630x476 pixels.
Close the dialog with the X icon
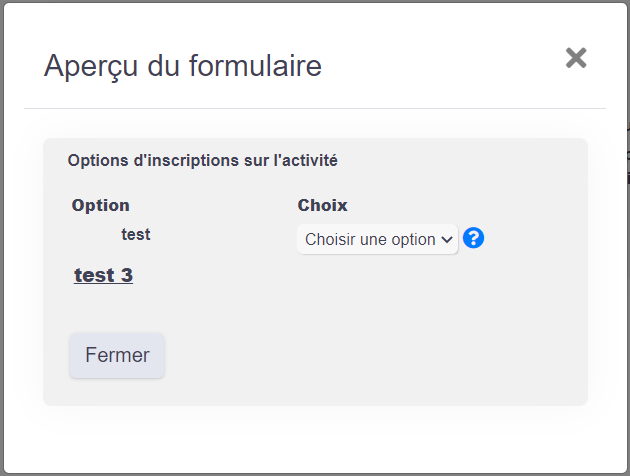click(x=576, y=58)
